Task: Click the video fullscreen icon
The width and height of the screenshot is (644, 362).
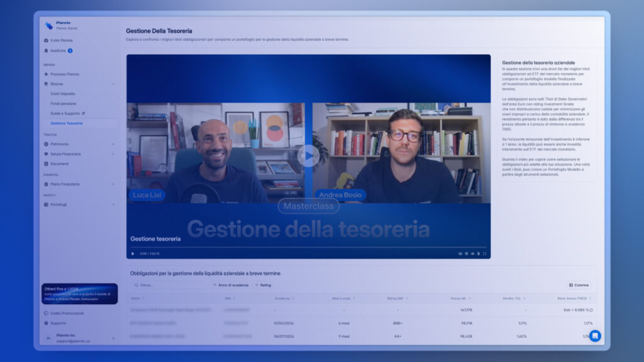Action: pos(485,253)
